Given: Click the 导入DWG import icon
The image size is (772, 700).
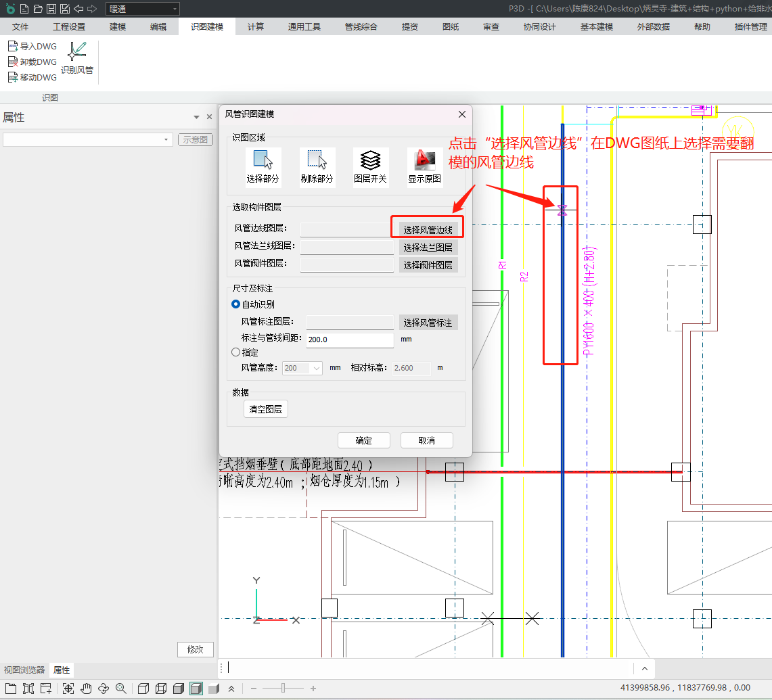Looking at the screenshot, I should coord(12,46).
